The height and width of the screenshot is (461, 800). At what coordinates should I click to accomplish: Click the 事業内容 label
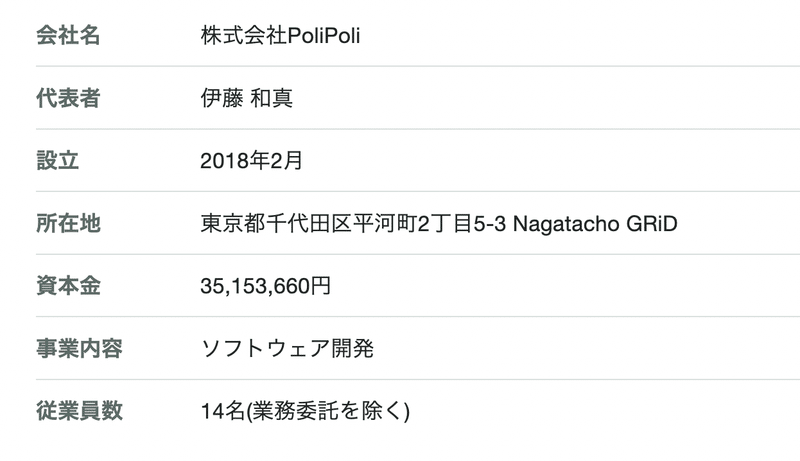pyautogui.click(x=79, y=349)
